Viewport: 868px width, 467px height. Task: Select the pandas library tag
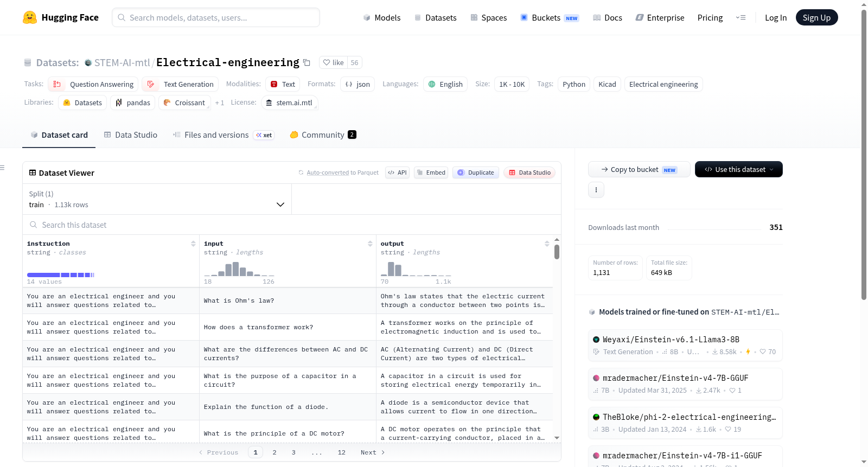[133, 103]
